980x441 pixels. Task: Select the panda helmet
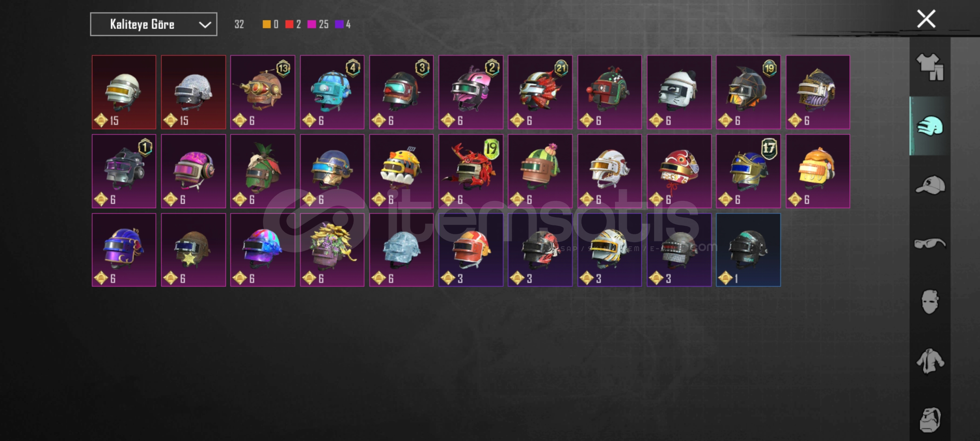(679, 92)
